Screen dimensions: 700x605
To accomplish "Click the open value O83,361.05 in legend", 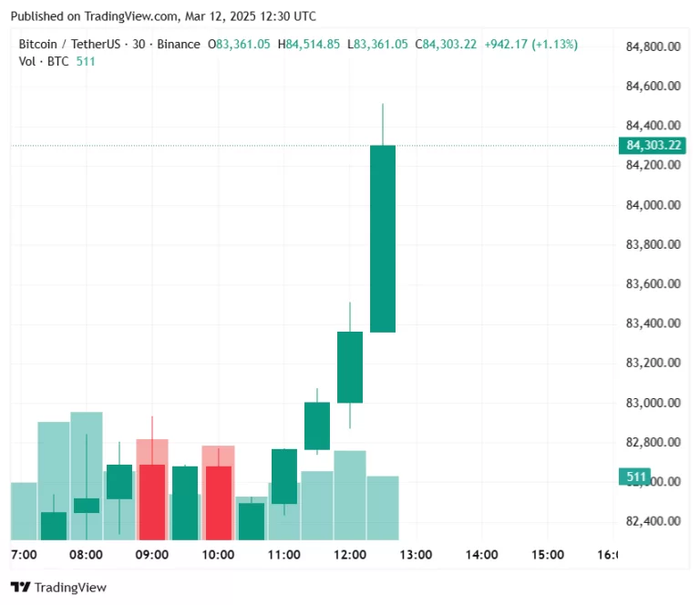I will pyautogui.click(x=239, y=45).
